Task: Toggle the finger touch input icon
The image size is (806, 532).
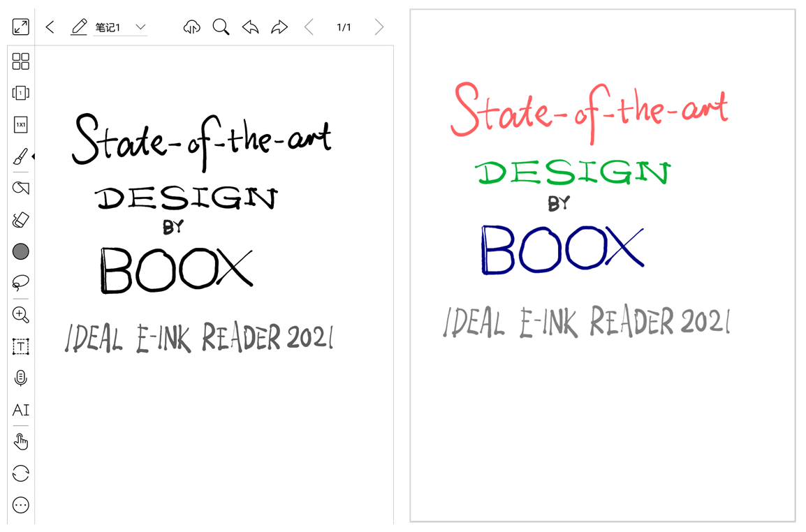Action: tap(20, 441)
